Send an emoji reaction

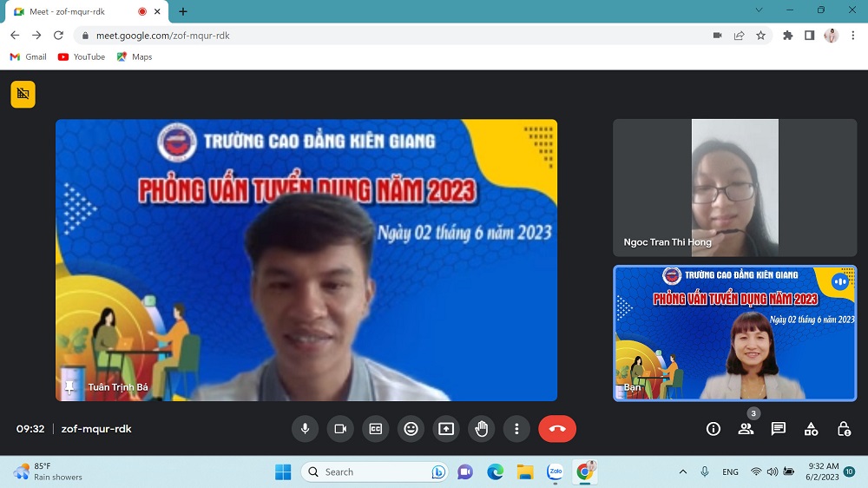click(x=411, y=428)
